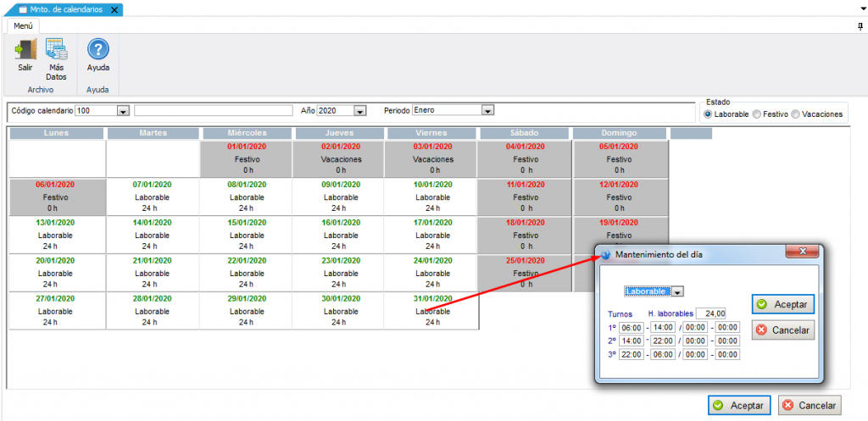Select the 31/01/2020 calendar day cell

coord(432,310)
